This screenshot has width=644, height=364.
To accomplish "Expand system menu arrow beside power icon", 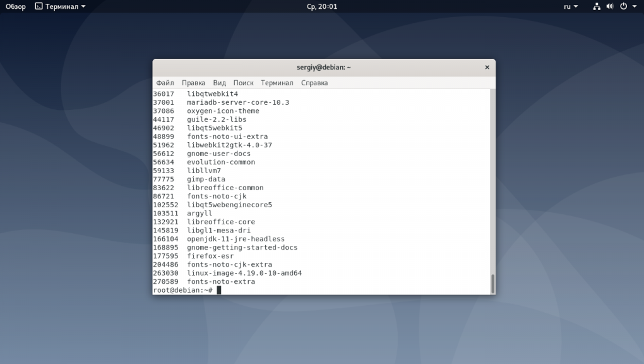I will (x=634, y=6).
